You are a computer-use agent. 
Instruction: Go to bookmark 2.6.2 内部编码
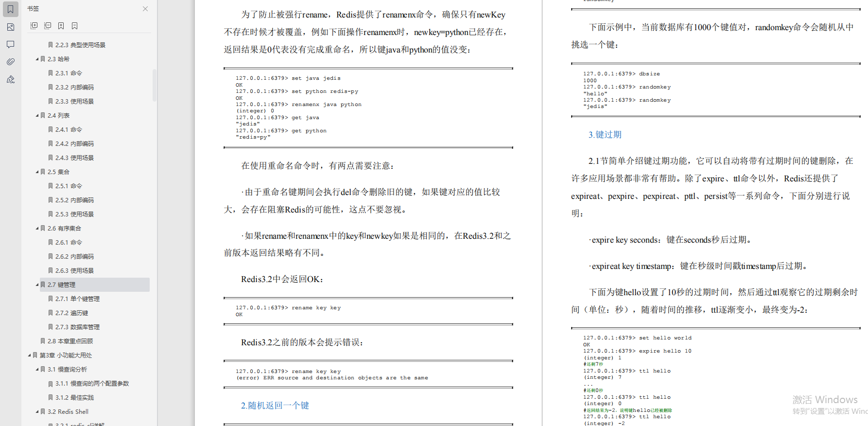tap(74, 256)
